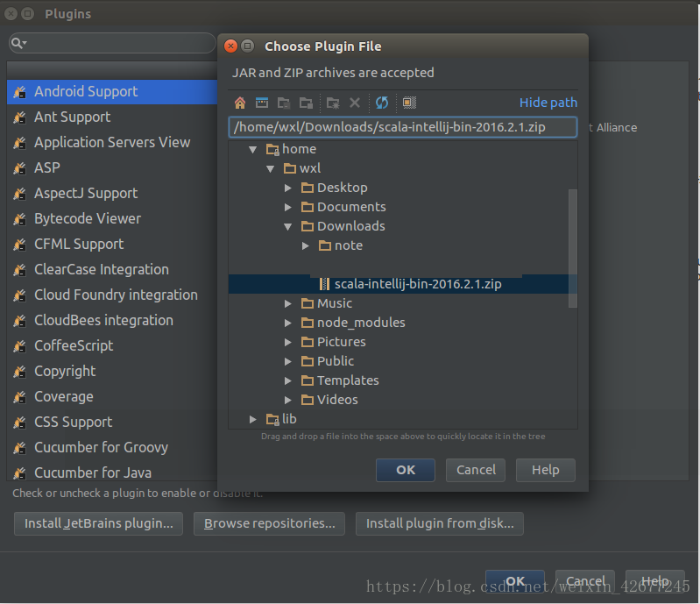Image resolution: width=700 pixels, height=604 pixels.
Task: Collapse the home tree node
Action: point(252,150)
